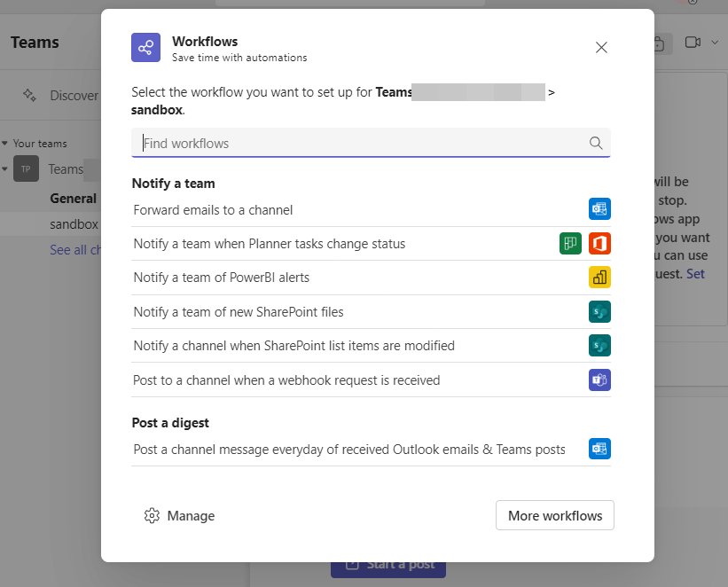
Task: Click the yellow Power BI icon
Action: [x=599, y=278]
